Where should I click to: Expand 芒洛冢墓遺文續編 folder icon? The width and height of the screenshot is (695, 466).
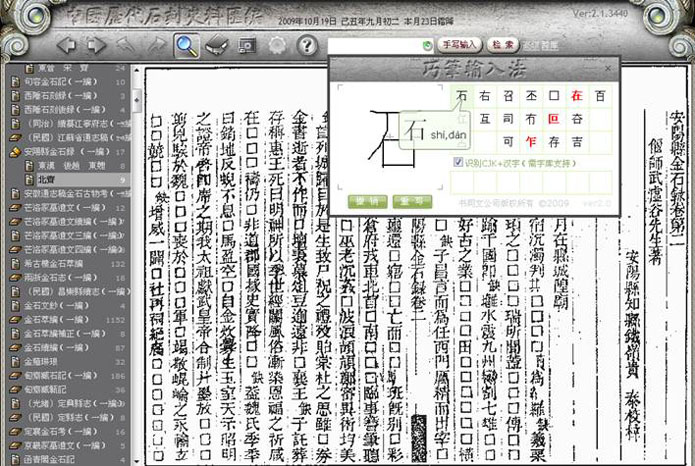coord(16,222)
